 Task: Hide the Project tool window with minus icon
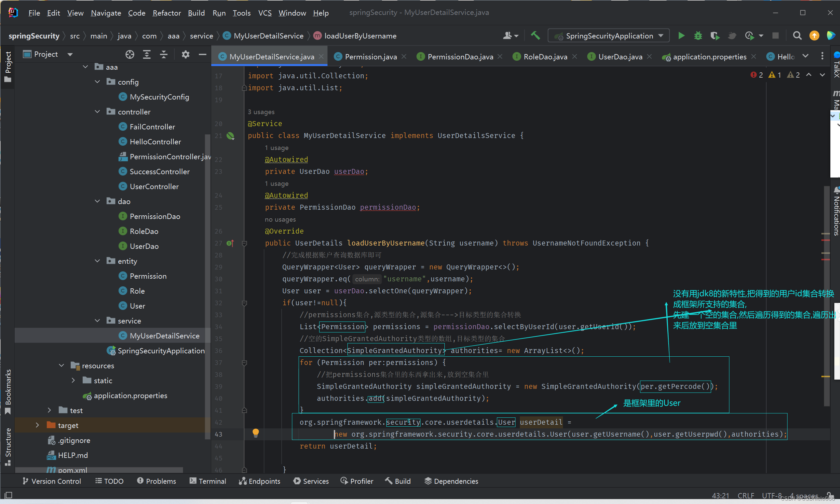pyautogui.click(x=203, y=54)
